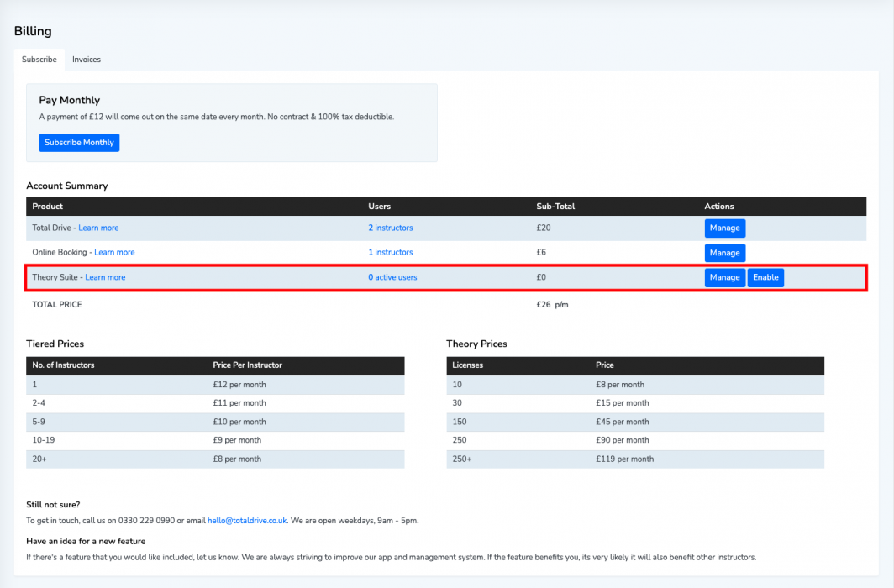Open the 0 active users link

[x=392, y=277]
